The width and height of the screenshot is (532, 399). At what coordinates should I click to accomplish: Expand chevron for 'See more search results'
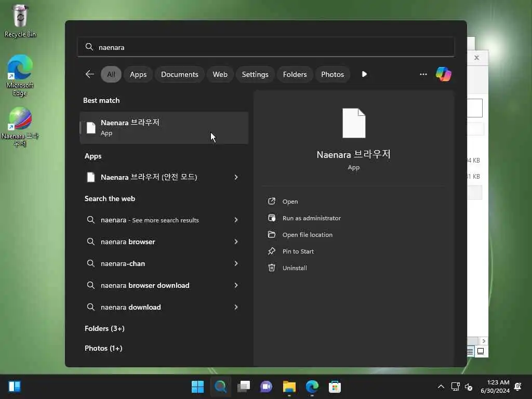tap(236, 220)
